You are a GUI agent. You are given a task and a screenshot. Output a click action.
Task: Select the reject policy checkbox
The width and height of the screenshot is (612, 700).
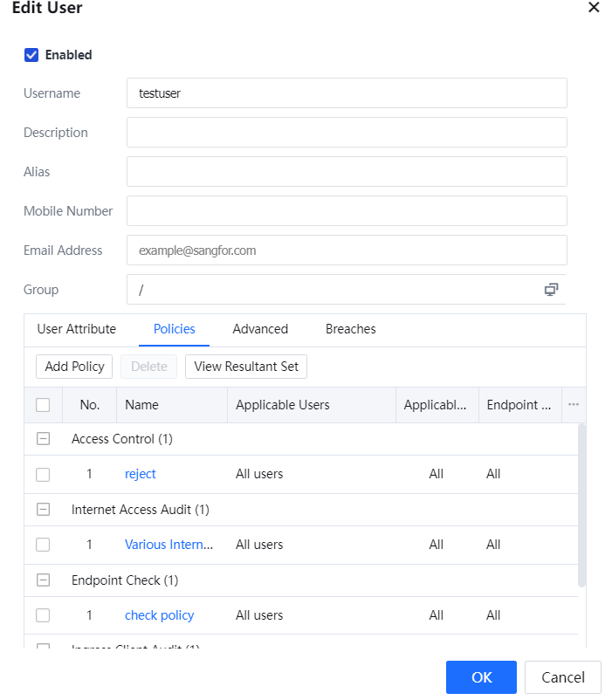tap(43, 474)
